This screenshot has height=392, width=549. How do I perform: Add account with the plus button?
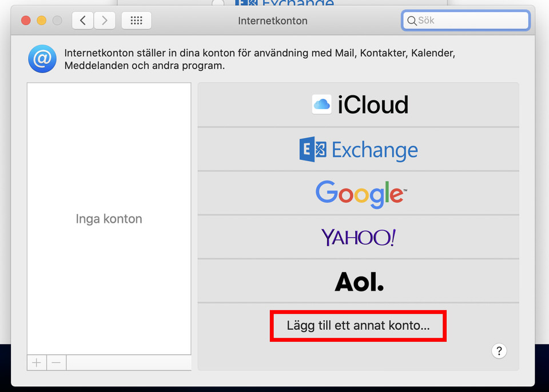[x=37, y=363]
